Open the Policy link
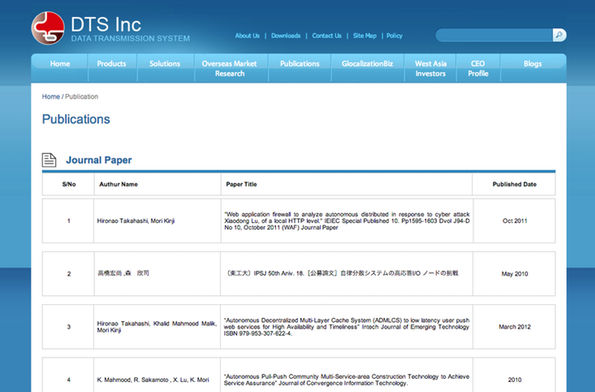 coord(394,36)
